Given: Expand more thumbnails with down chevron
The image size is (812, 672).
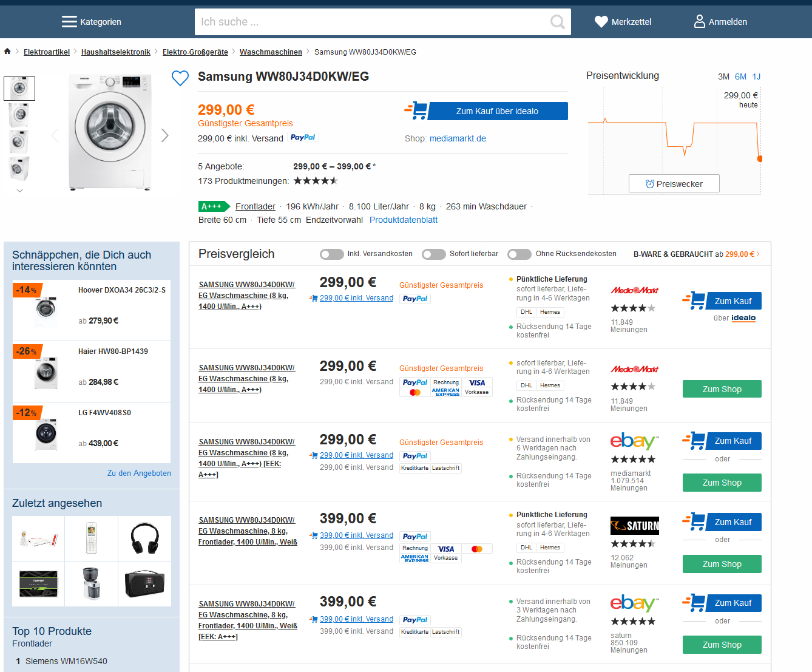Looking at the screenshot, I should (x=19, y=191).
